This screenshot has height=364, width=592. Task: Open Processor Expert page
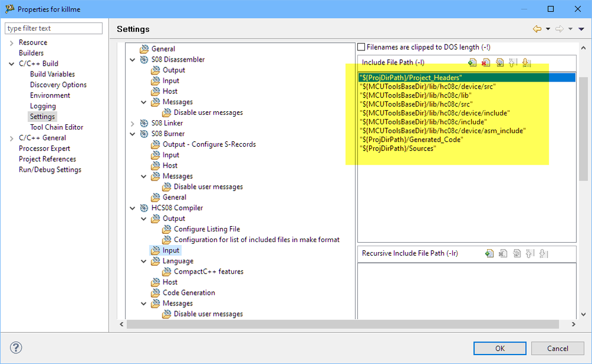44,148
